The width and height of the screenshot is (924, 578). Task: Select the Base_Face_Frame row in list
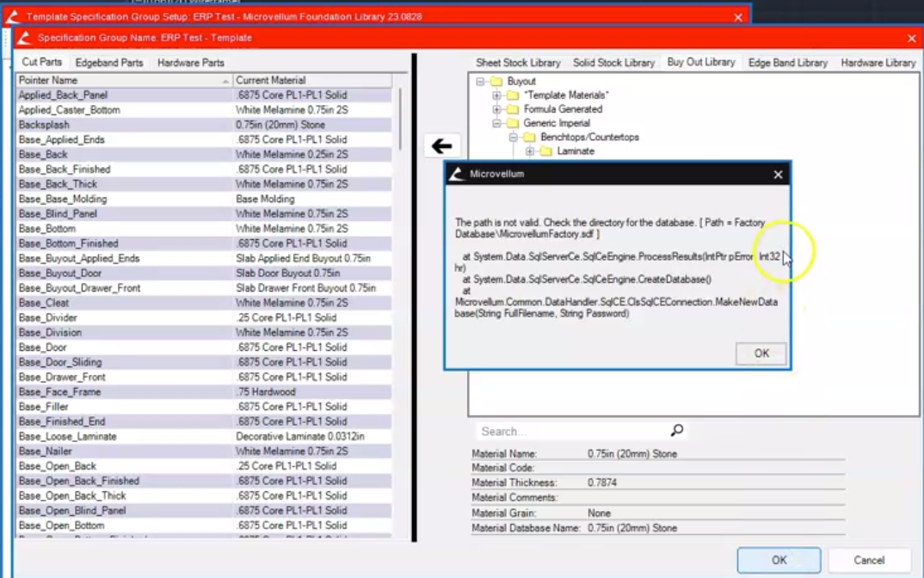pos(59,392)
